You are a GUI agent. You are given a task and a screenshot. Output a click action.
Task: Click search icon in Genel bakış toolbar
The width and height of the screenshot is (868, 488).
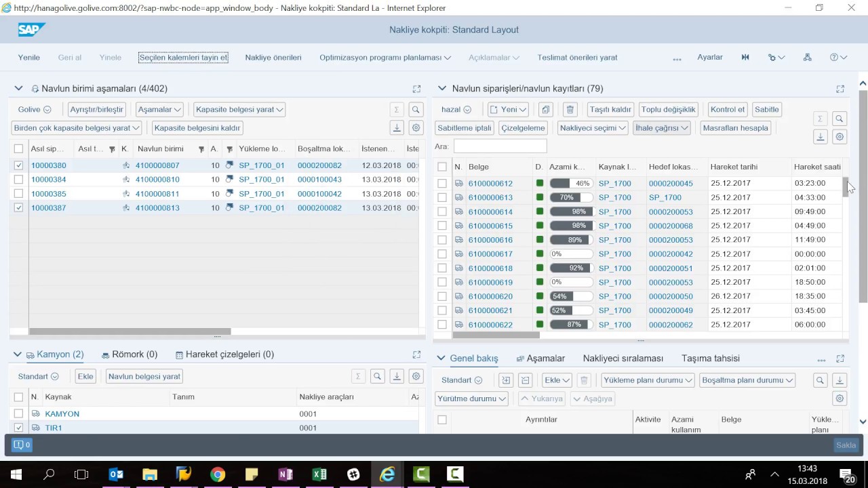point(821,380)
